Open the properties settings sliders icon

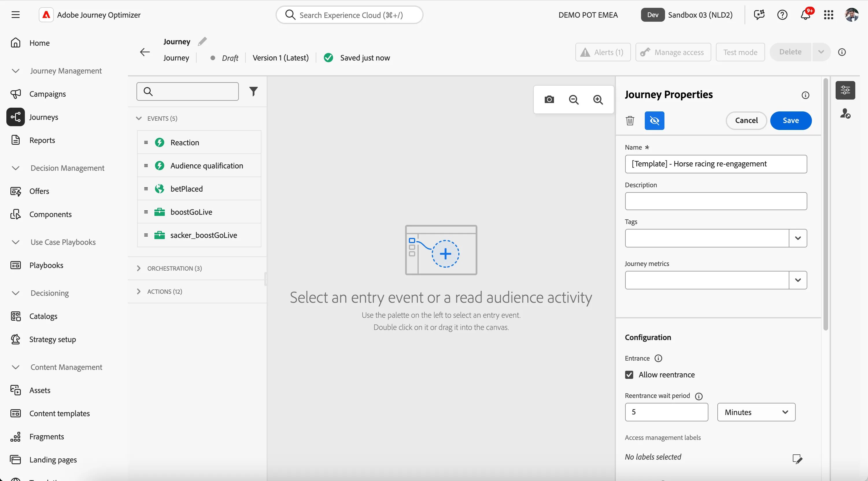tap(845, 90)
